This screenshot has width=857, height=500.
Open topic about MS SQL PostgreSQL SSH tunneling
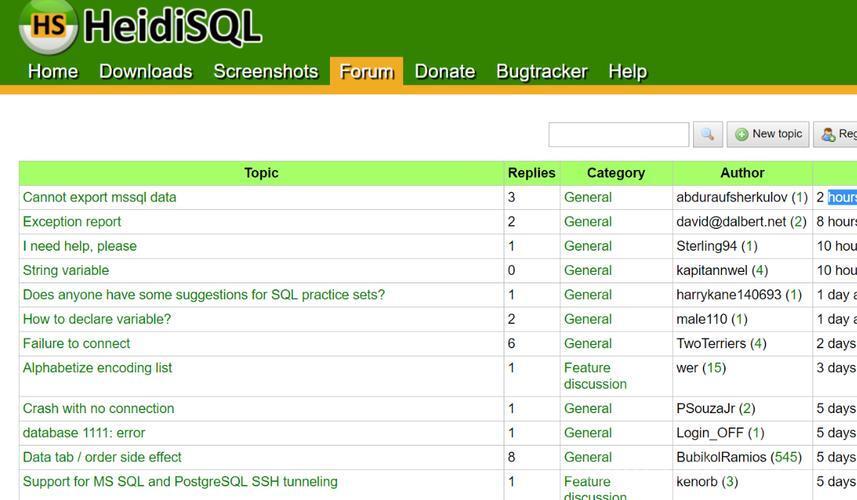180,481
